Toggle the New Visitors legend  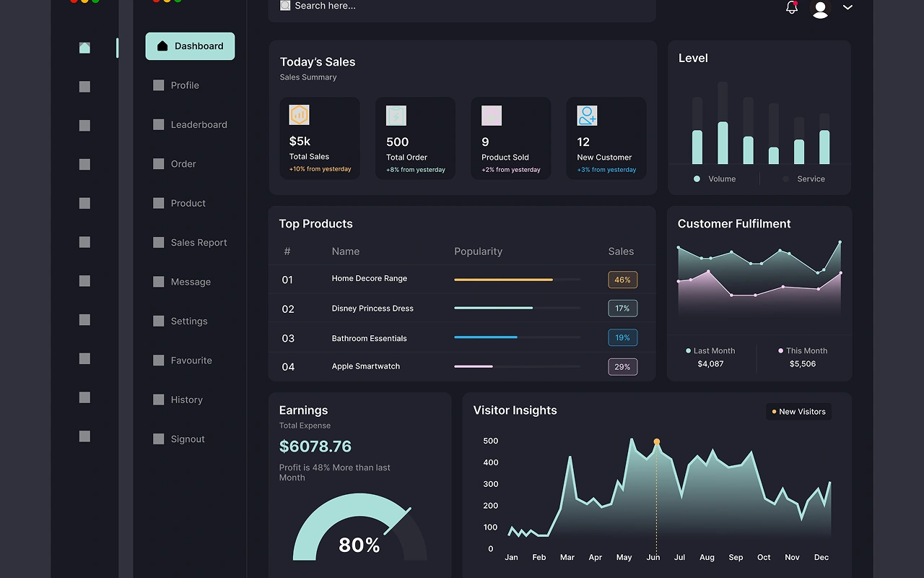coord(798,412)
